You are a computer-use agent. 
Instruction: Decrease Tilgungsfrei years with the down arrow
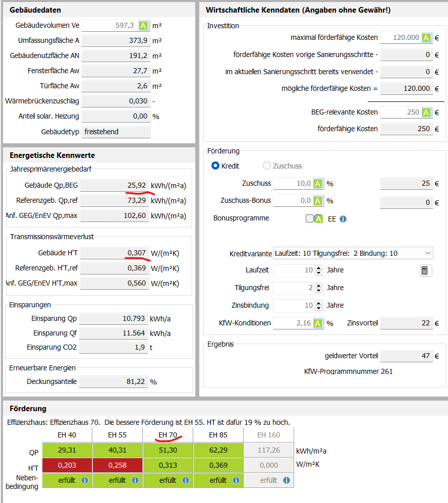(x=318, y=291)
